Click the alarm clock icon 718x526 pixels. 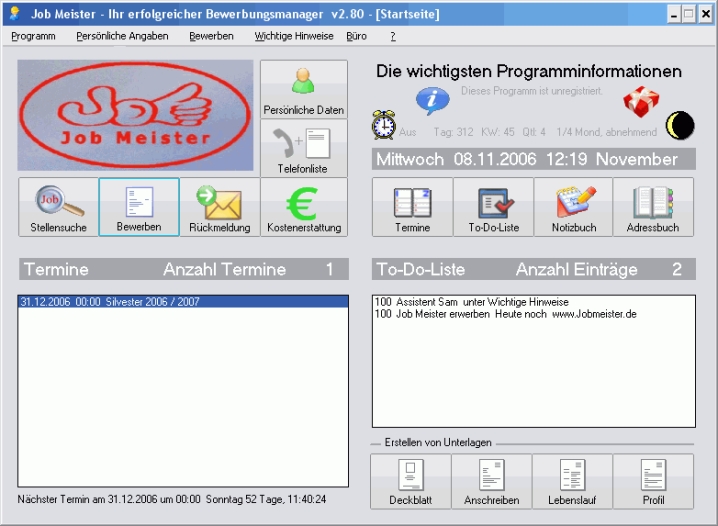click(383, 125)
